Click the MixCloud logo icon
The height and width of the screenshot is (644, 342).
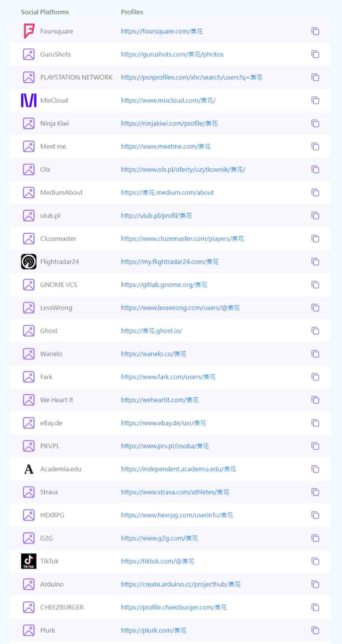[x=29, y=100]
